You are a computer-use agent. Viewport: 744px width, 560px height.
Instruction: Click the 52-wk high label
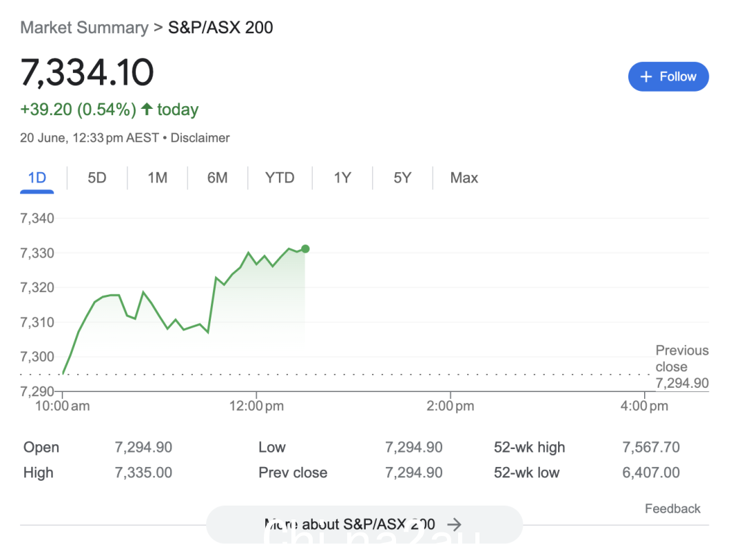(x=530, y=448)
